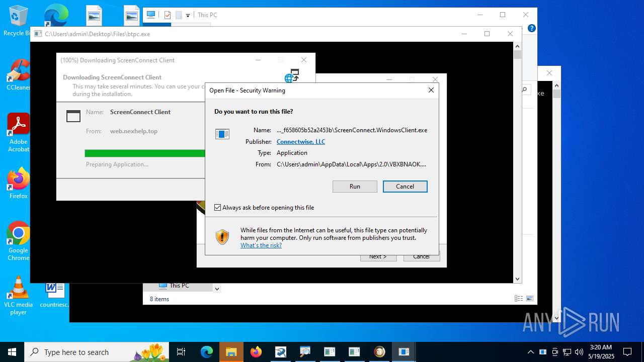This screenshot has height=362, width=644.
Task: Click the "Preparing Application..." status text
Action: point(117,164)
